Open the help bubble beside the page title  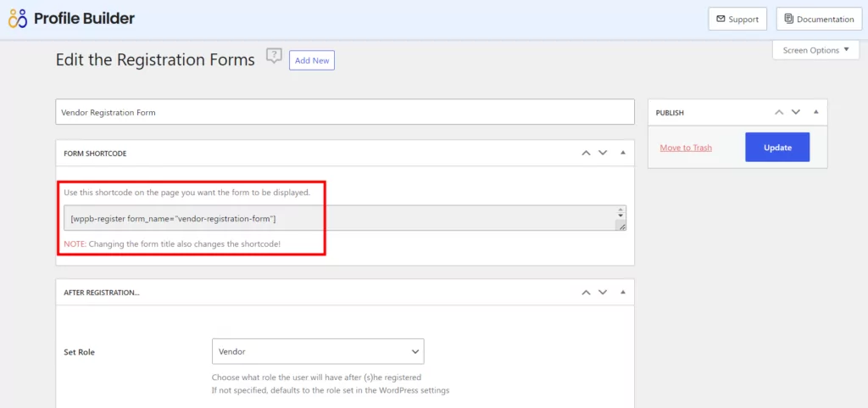tap(274, 56)
